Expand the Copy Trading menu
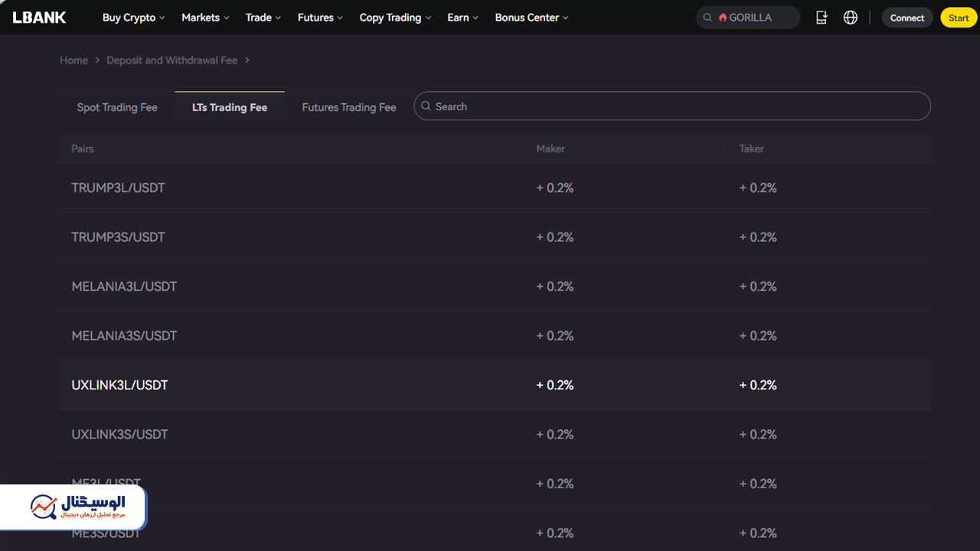 (x=395, y=18)
